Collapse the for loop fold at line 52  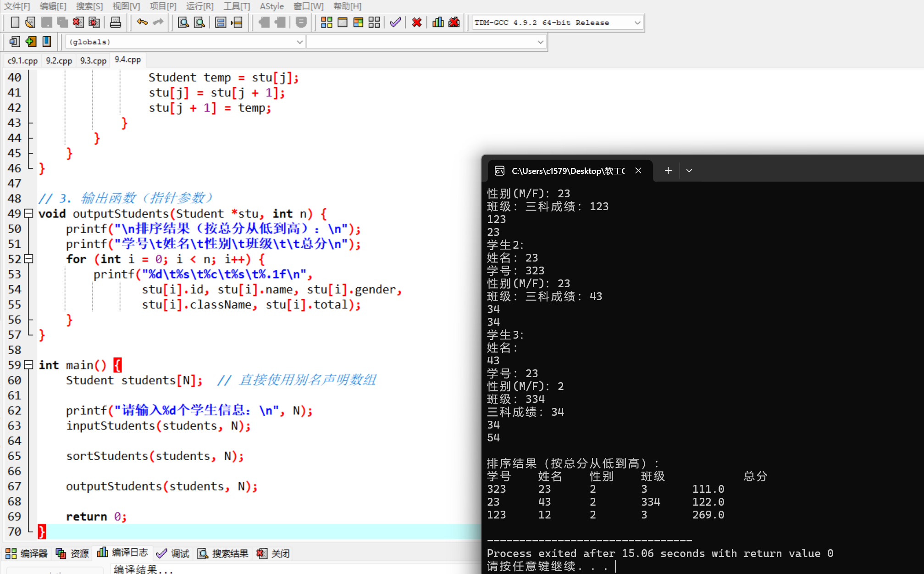point(28,259)
